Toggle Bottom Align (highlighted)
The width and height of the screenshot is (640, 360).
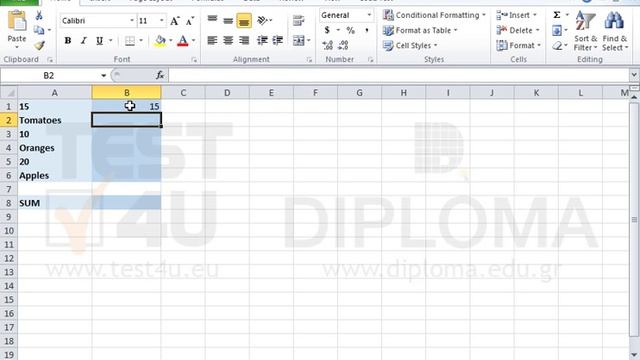[244, 20]
